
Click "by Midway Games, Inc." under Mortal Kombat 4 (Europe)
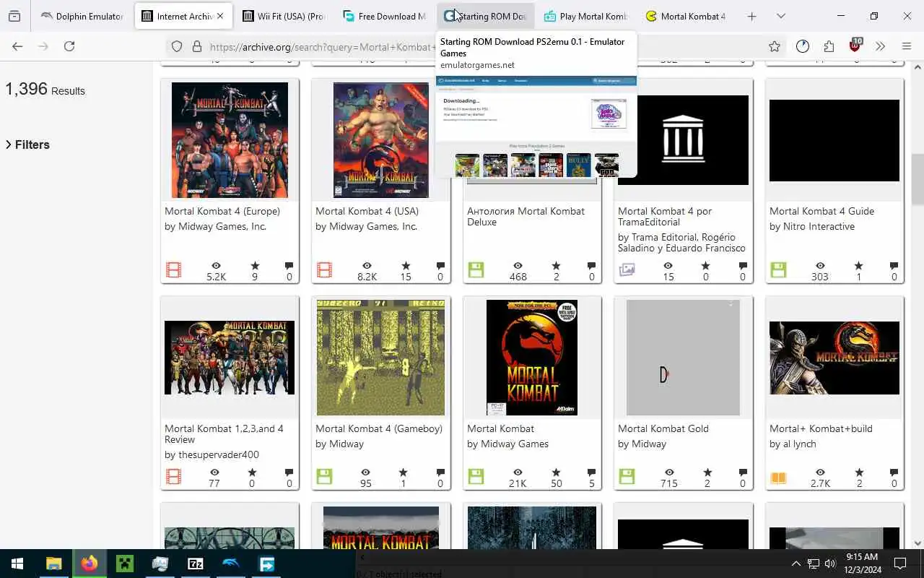(x=215, y=226)
